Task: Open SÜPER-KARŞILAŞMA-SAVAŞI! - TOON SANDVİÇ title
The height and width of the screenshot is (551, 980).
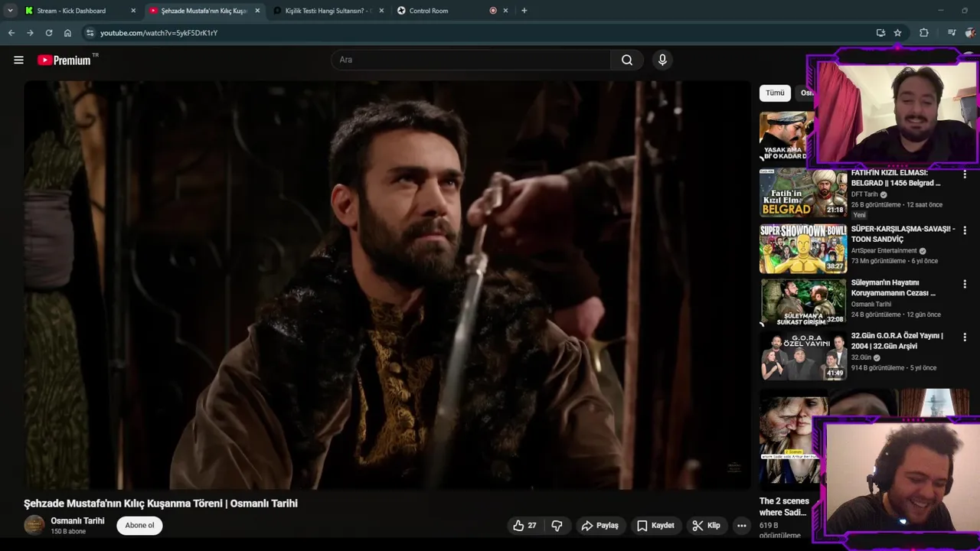Action: pos(903,234)
